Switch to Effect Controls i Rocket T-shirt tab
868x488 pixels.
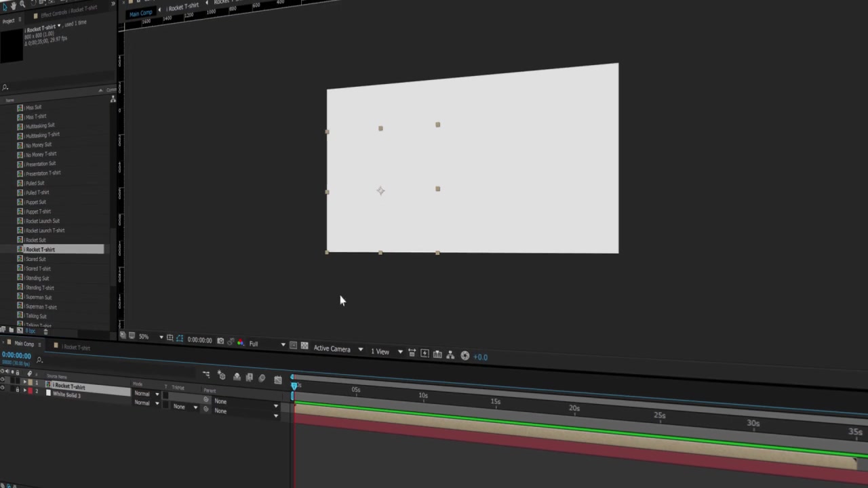pos(68,12)
